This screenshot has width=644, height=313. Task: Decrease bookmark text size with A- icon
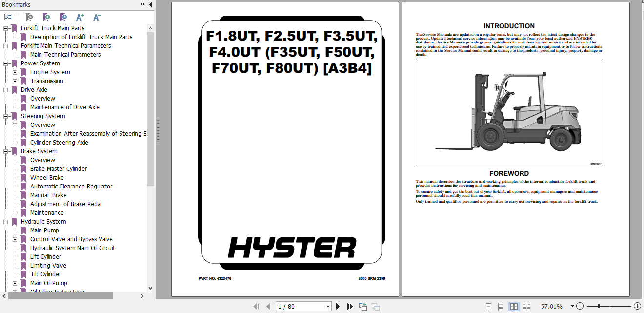[x=97, y=17]
